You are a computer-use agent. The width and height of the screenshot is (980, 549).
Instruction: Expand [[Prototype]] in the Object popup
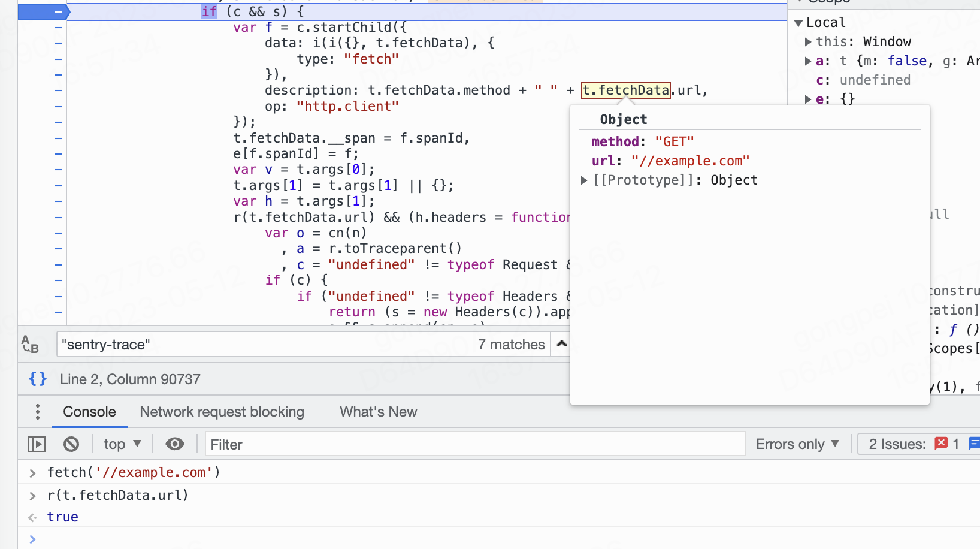point(584,180)
